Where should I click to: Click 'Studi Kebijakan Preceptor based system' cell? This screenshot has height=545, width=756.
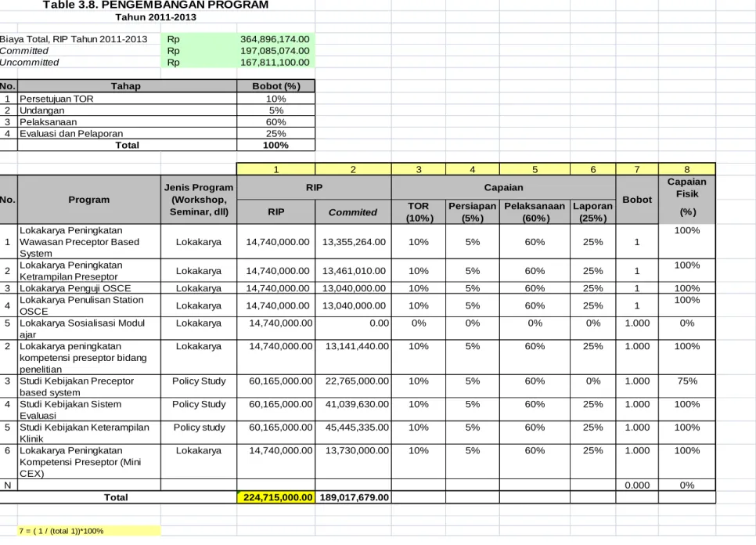pyautogui.click(x=89, y=386)
